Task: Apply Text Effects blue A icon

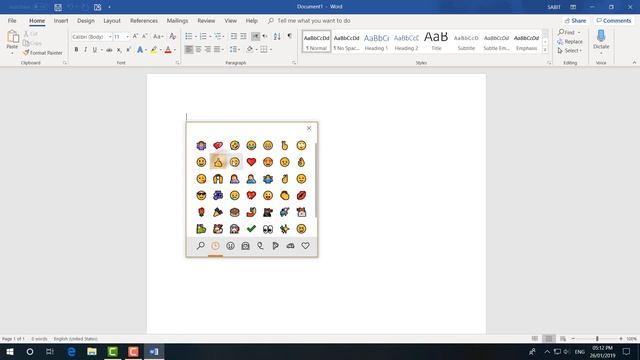Action: [x=140, y=50]
